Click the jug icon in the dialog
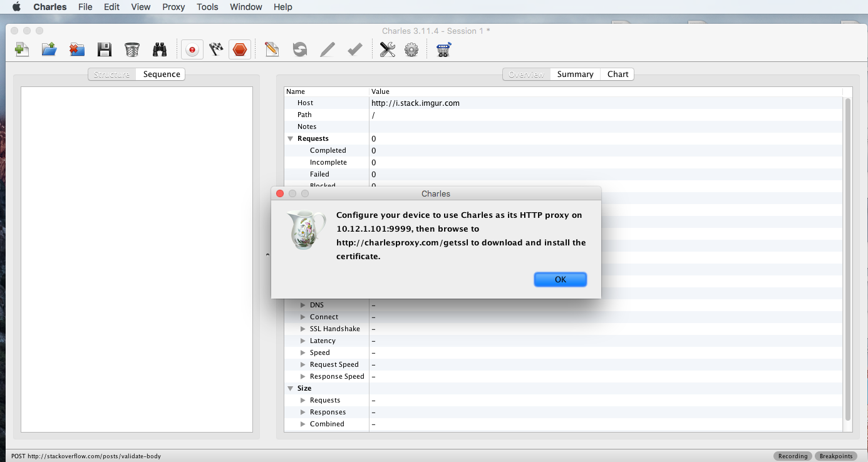 coord(306,230)
